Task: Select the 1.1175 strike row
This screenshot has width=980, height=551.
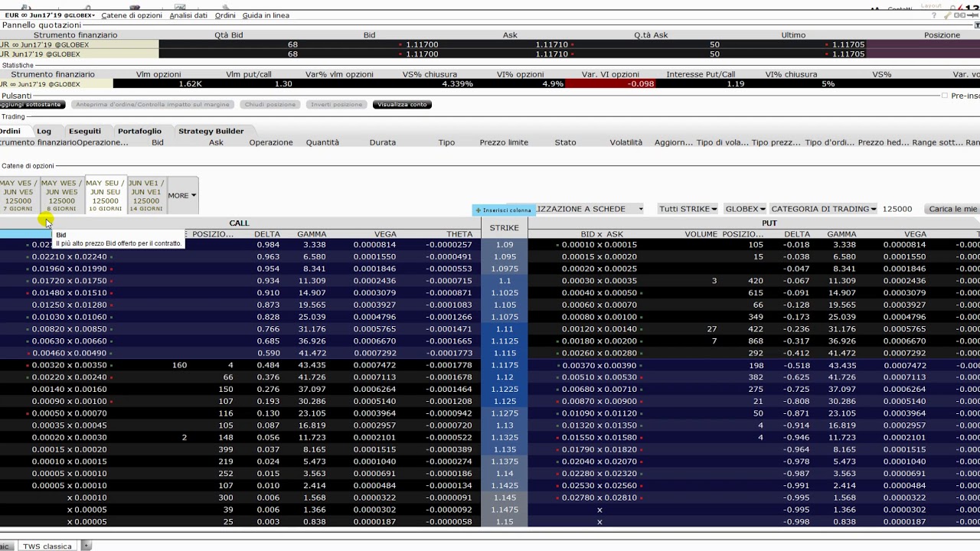Action: tap(504, 365)
